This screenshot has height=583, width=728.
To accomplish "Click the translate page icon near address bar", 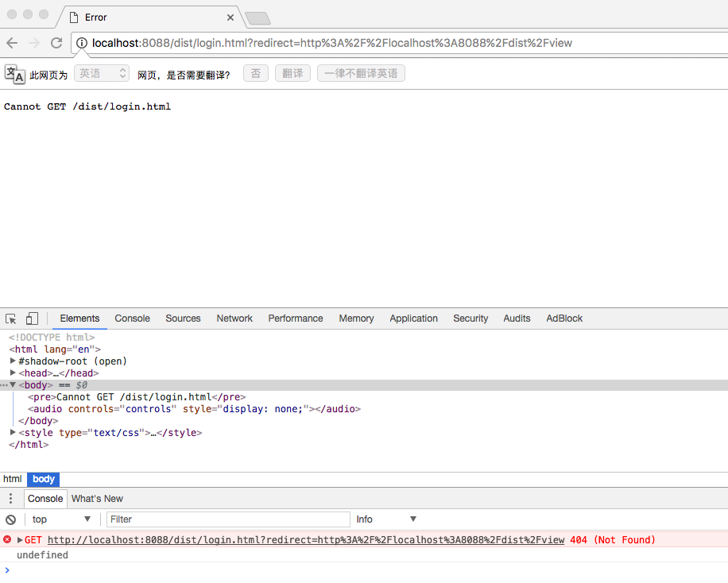I will [14, 72].
